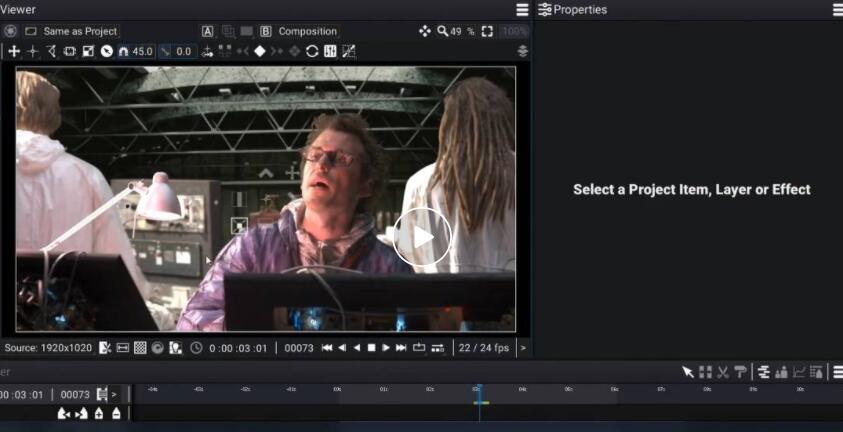Toggle the A/B overlap compare icon
The image size is (843, 432).
pyautogui.click(x=228, y=31)
